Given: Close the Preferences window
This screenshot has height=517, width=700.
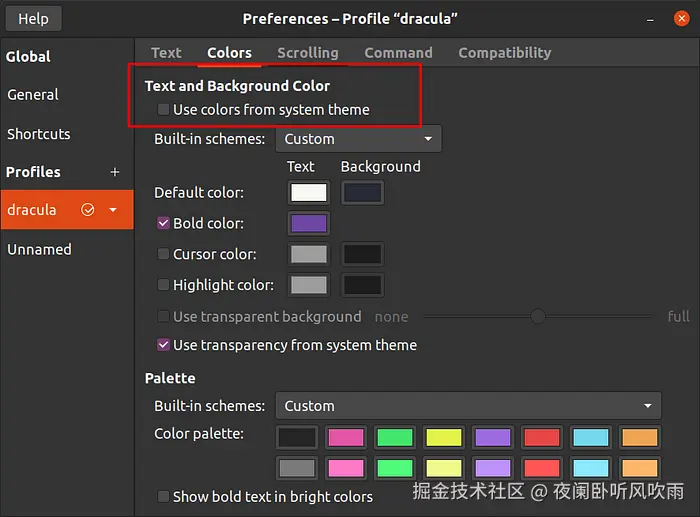Looking at the screenshot, I should 681,18.
